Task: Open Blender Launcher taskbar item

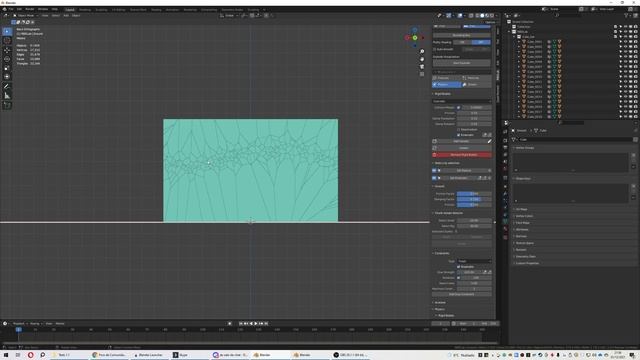Action: click(149, 355)
